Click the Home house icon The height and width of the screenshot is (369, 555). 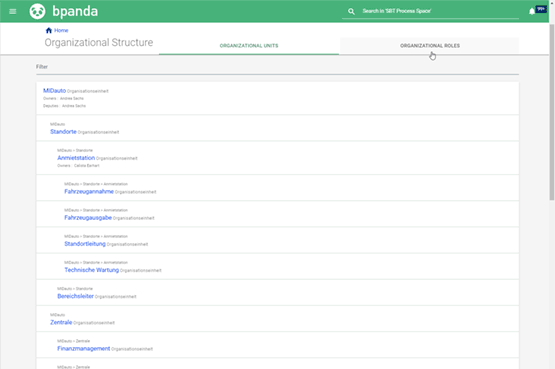(49, 30)
